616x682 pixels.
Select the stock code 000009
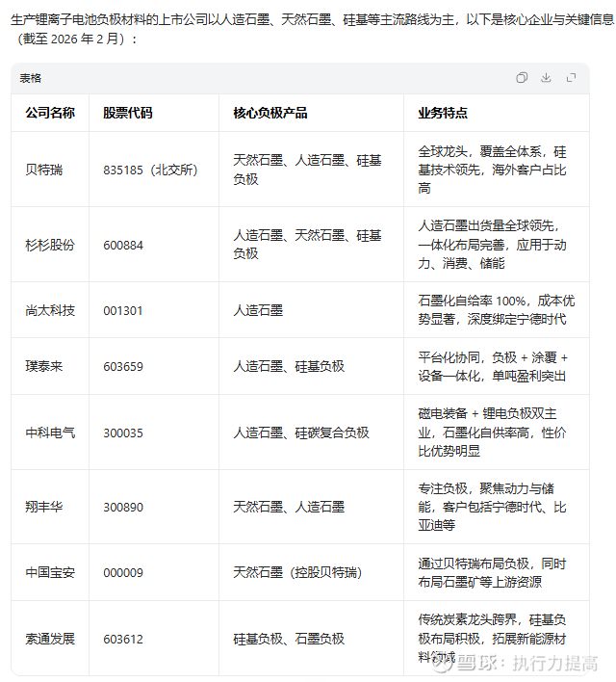[123, 573]
